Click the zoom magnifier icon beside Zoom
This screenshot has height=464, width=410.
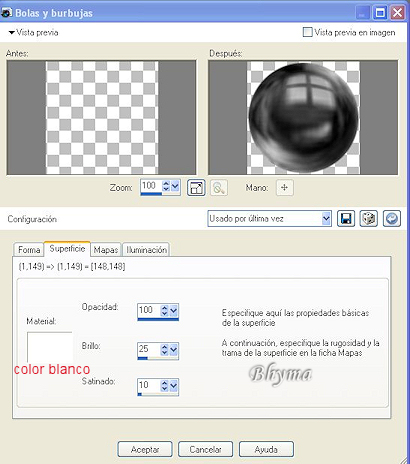pyautogui.click(x=219, y=188)
